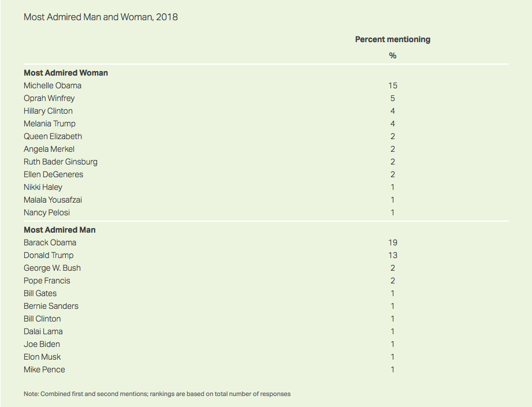Select the Hillary Clinton entry
532x407 pixels.
click(48, 111)
